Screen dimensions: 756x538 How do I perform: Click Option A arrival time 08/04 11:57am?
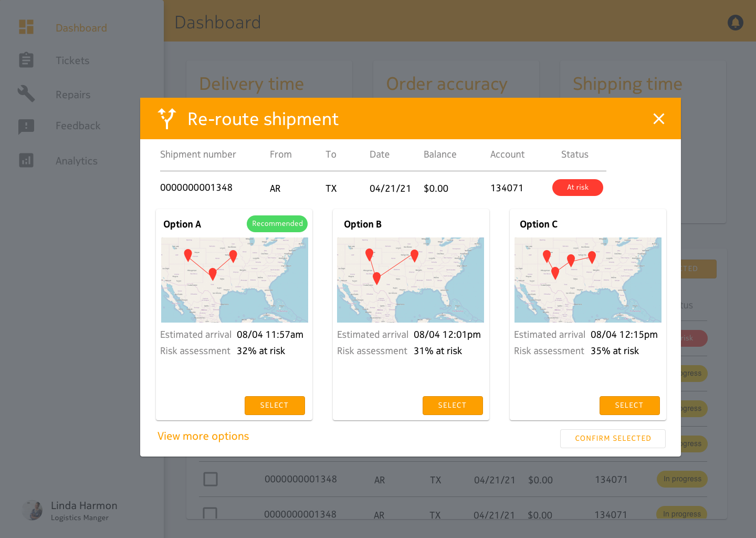(x=270, y=335)
